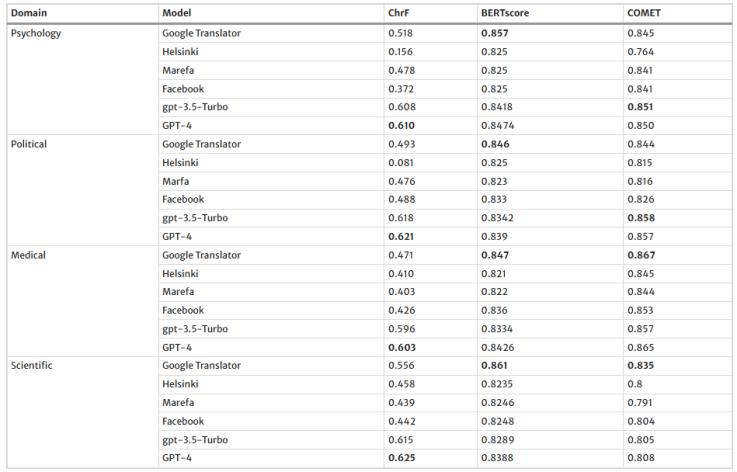737x472 pixels.
Task: Click the COMET column header
Action: pyautogui.click(x=643, y=13)
